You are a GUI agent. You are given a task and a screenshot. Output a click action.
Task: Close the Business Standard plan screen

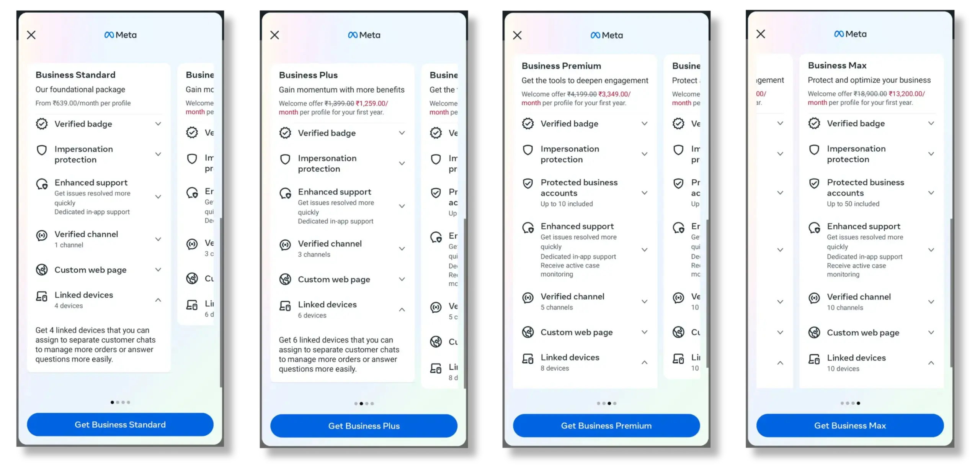tap(31, 34)
